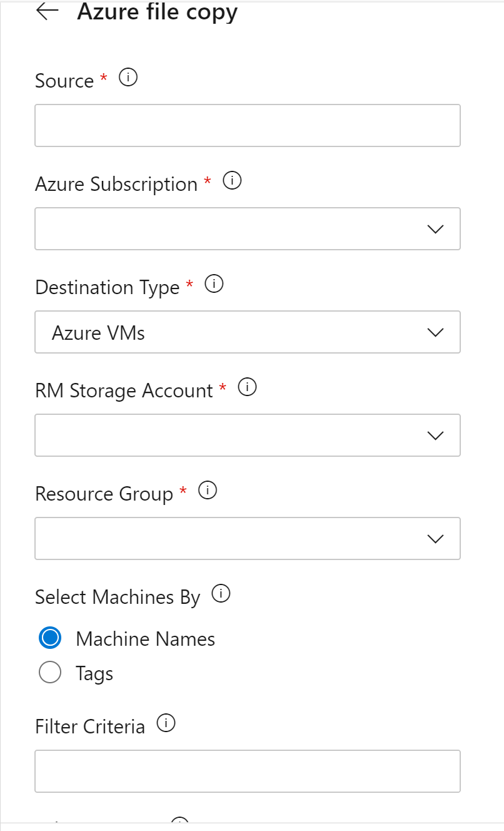The width and height of the screenshot is (504, 831).
Task: Click the Tags option label
Action: click(x=94, y=673)
